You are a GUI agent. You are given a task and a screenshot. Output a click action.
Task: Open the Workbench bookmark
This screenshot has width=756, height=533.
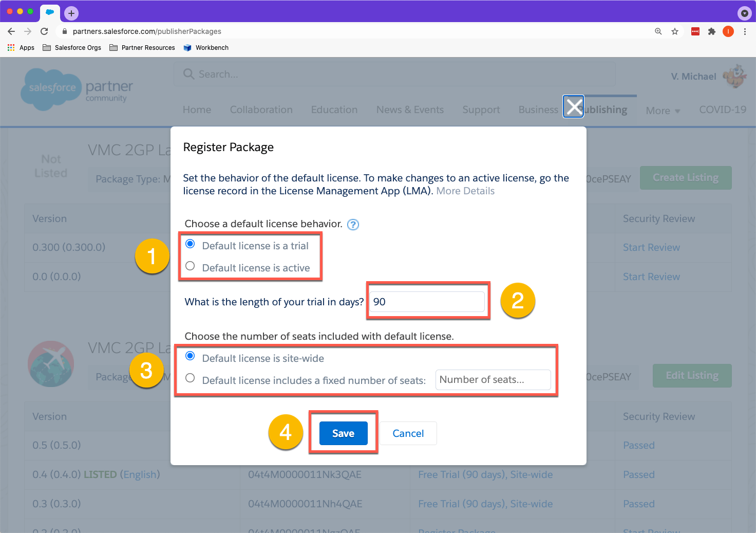tap(206, 47)
